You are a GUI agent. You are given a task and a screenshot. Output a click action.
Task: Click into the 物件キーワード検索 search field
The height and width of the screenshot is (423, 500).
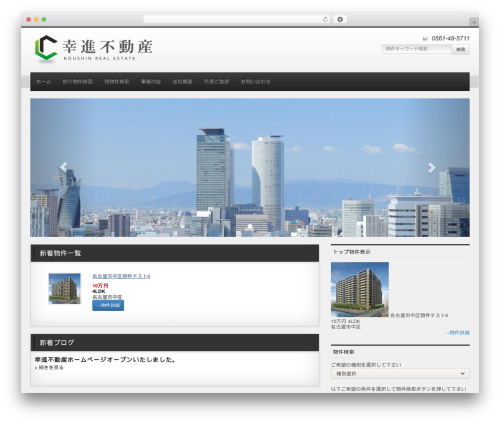click(x=416, y=49)
